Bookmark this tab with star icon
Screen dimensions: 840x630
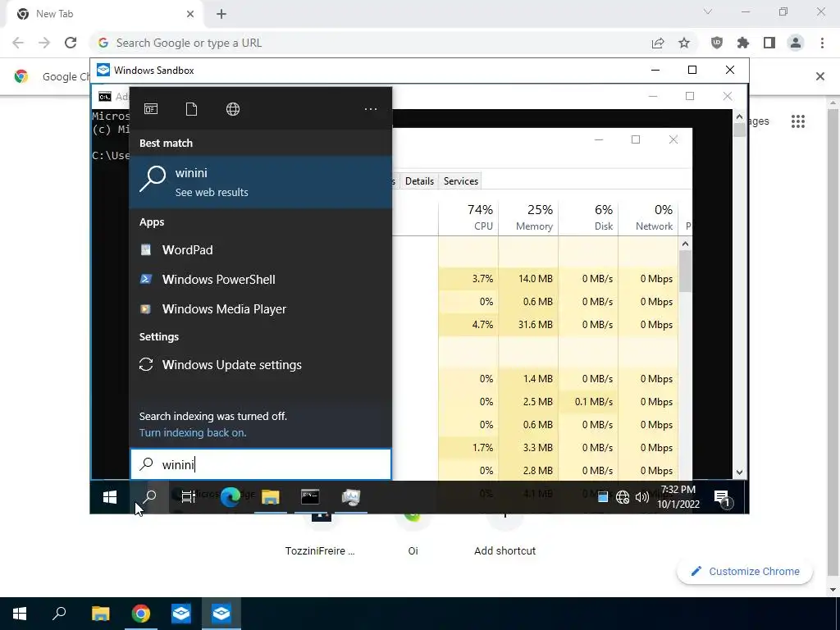tap(684, 43)
